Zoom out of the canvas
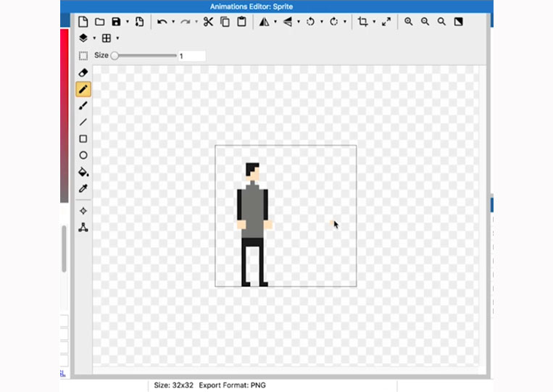 click(x=425, y=22)
